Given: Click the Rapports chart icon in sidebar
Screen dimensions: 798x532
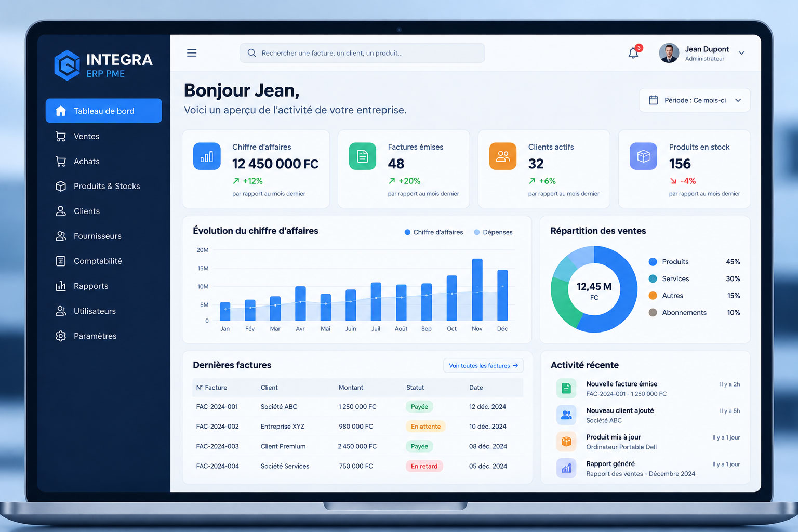Looking at the screenshot, I should click(x=61, y=286).
